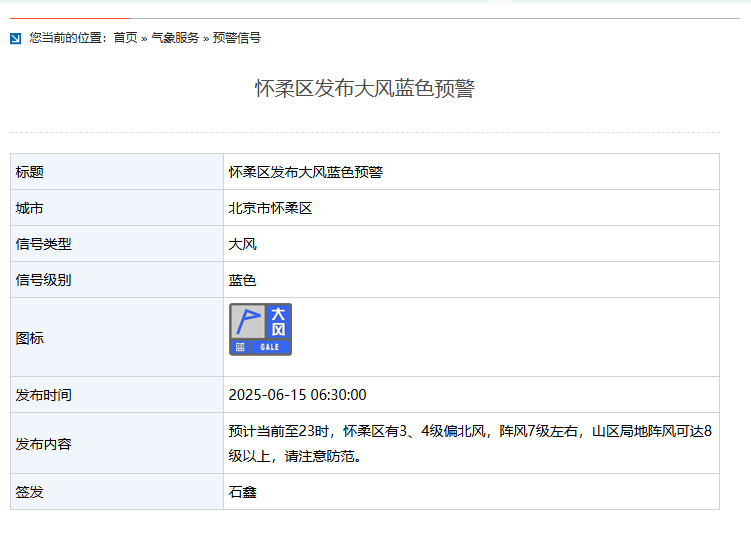Select the title text in the 标题 row
This screenshot has width=751, height=534.
(x=305, y=172)
